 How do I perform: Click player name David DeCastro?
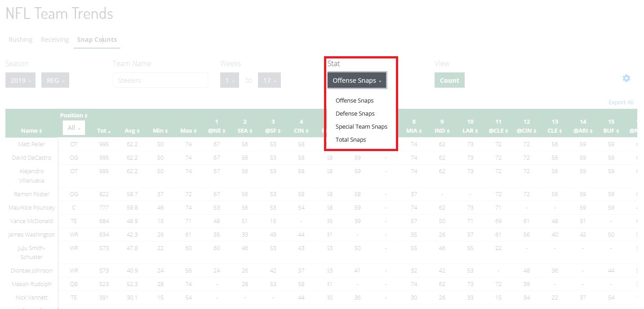(31, 157)
